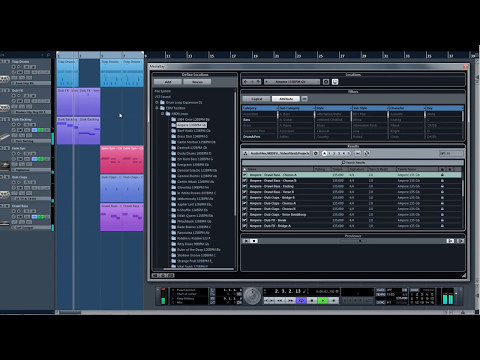The height and width of the screenshot is (360, 480).
Task: Sort results by Signature column
Action: pyautogui.click(x=357, y=169)
